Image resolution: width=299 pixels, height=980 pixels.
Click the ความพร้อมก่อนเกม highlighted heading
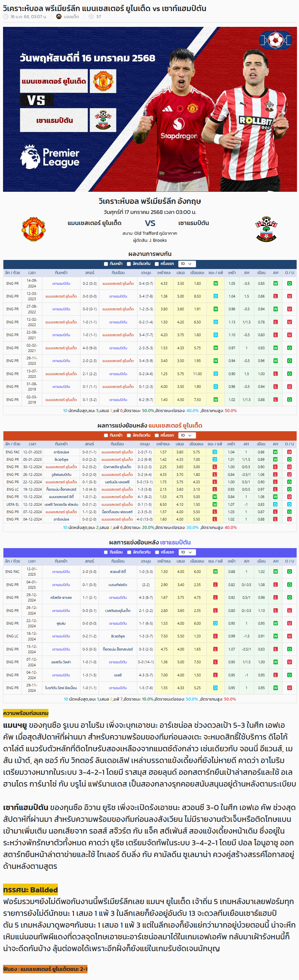[x=26, y=713]
